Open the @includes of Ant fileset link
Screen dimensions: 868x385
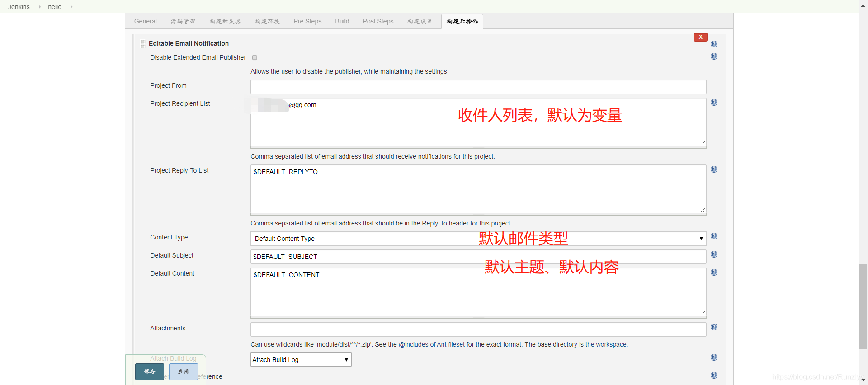click(x=432, y=344)
